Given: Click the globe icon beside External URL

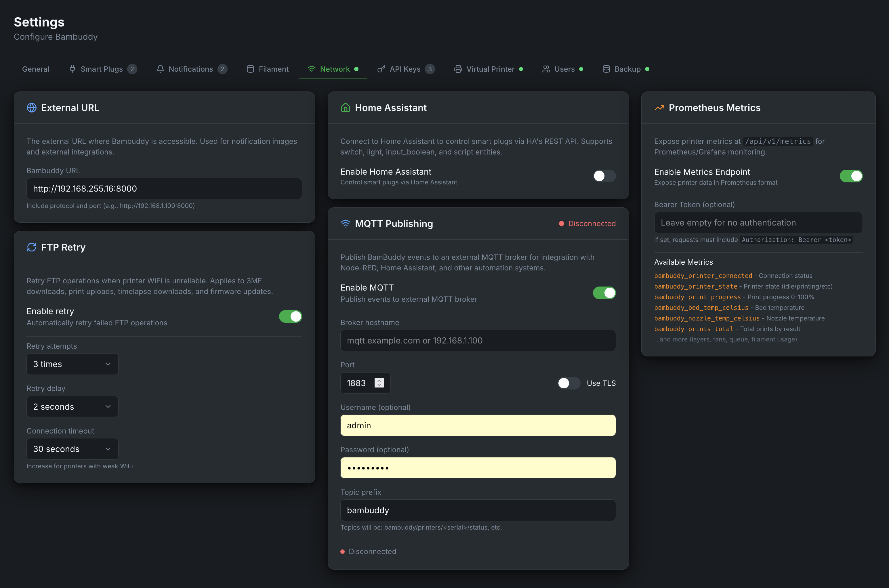Looking at the screenshot, I should pos(31,108).
